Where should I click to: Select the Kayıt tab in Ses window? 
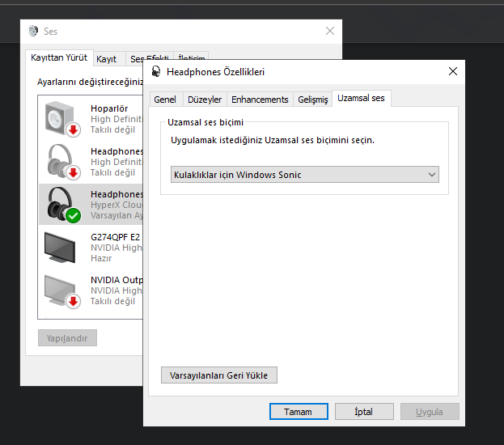[107, 59]
